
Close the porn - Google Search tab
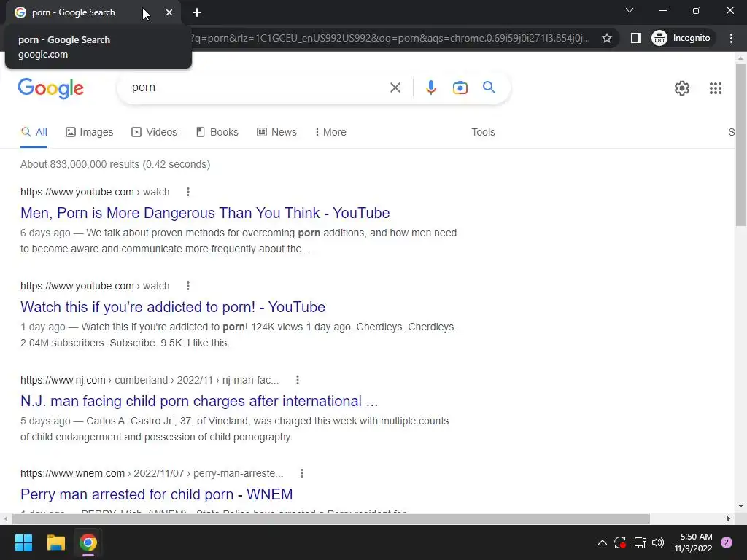[x=169, y=13]
